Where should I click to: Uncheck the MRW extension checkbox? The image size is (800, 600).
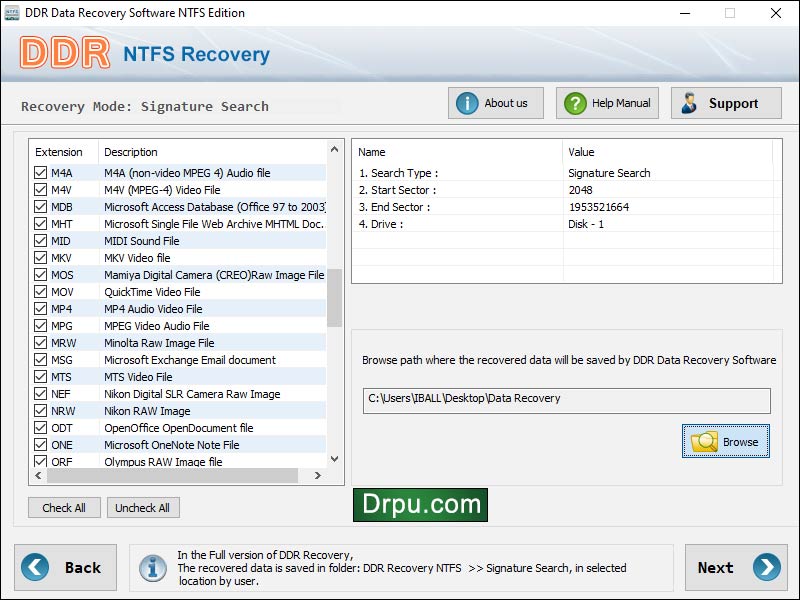(40, 342)
